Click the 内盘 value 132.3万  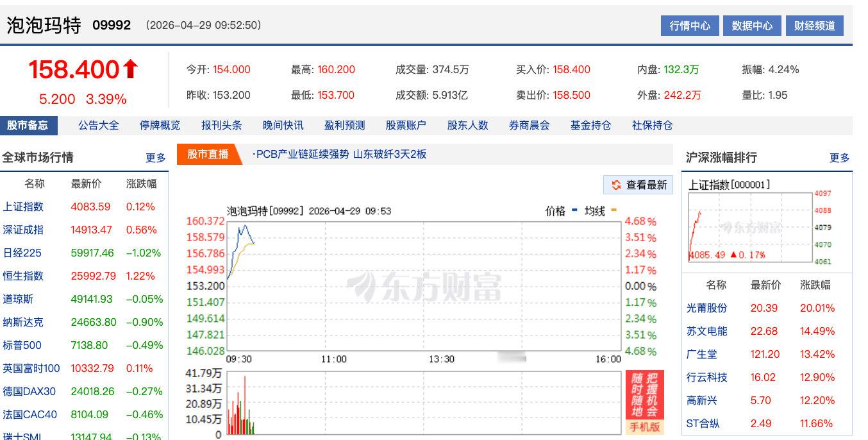coord(681,69)
